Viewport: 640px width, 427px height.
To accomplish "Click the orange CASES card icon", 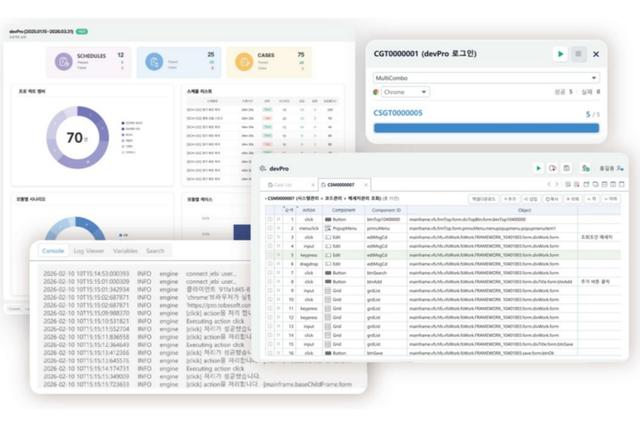I will [245, 62].
